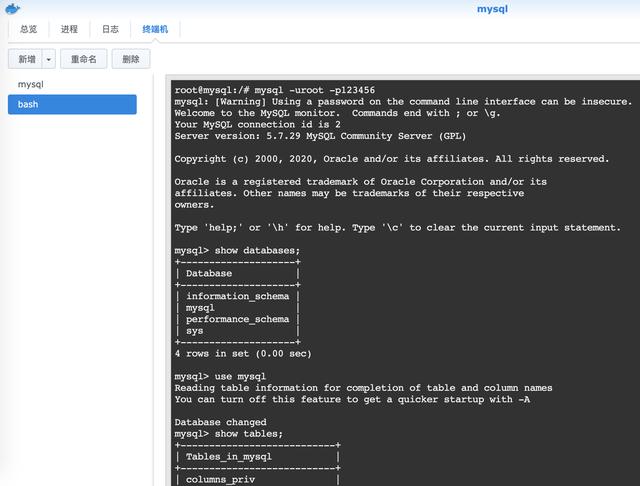Click the 'mysql -uroot -p123456' command line
640x486 pixels.
click(x=274, y=90)
